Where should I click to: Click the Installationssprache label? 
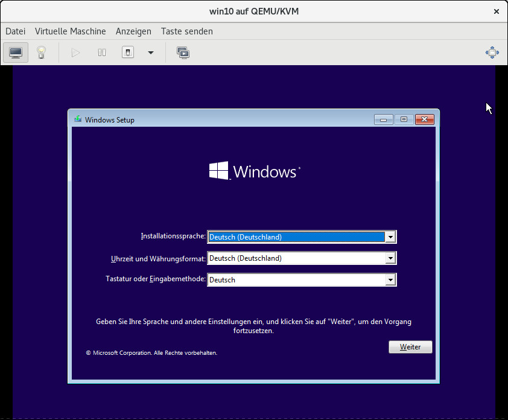tap(173, 237)
